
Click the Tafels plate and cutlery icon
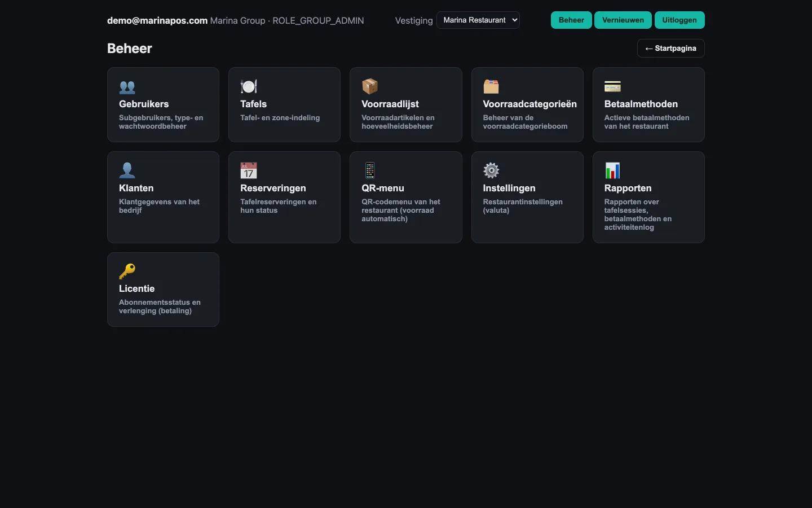pyautogui.click(x=249, y=86)
